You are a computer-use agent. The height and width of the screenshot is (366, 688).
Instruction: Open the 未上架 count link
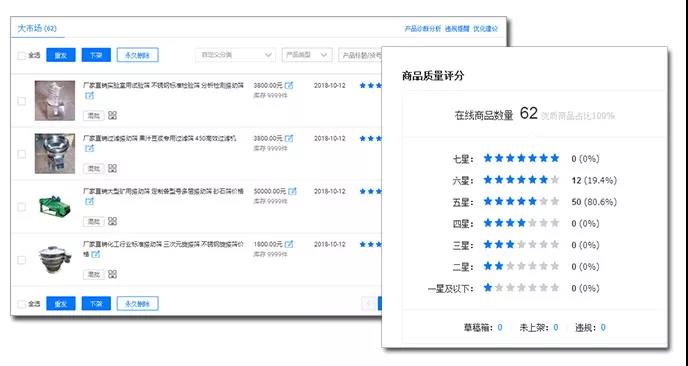click(556, 327)
